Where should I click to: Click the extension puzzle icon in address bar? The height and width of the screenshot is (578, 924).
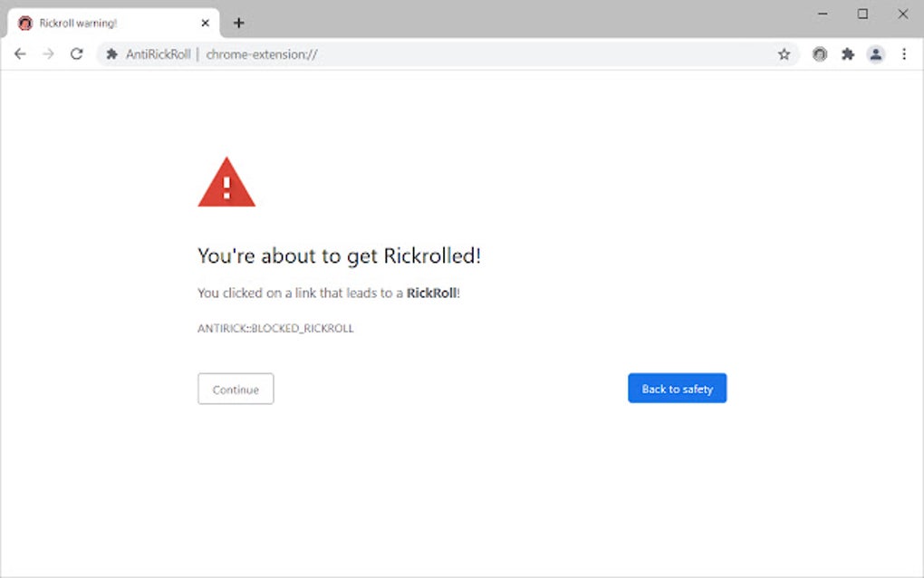pos(112,54)
